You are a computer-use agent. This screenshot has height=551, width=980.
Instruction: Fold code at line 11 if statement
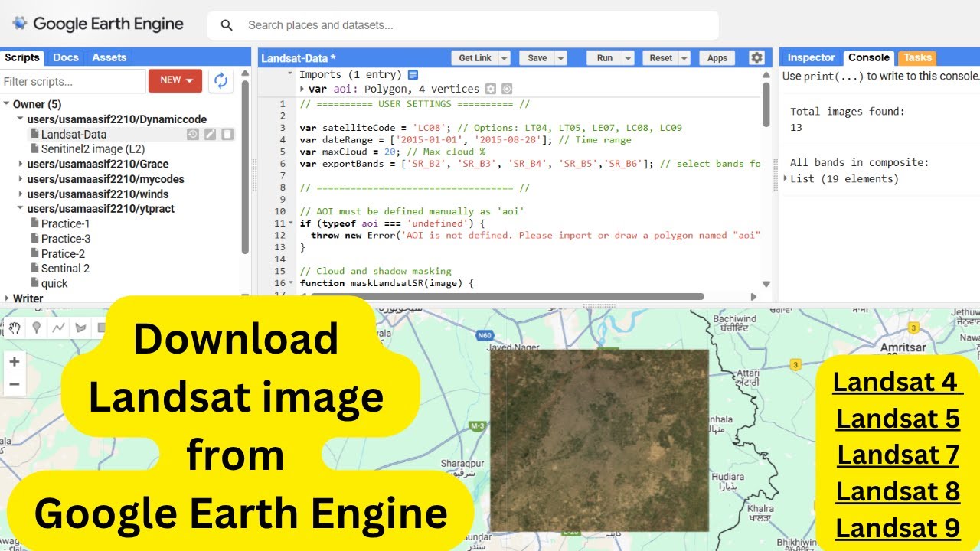[290, 223]
